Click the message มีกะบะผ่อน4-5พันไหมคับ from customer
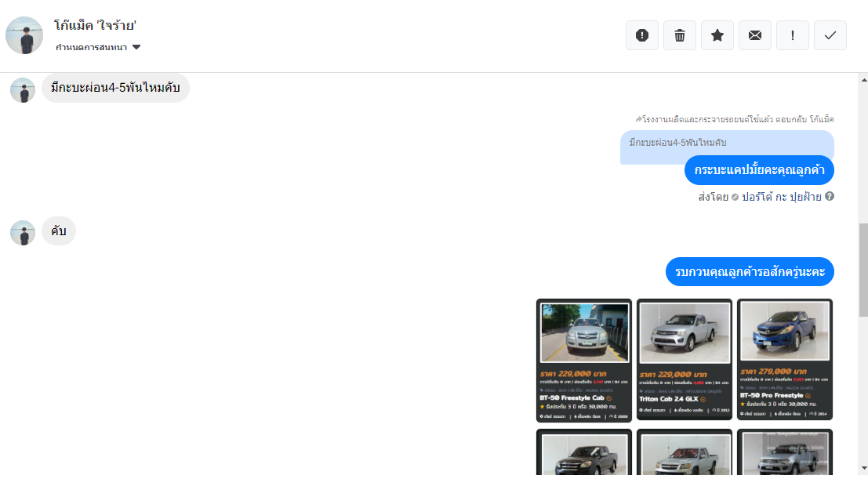The image size is (868, 479). pos(115,88)
